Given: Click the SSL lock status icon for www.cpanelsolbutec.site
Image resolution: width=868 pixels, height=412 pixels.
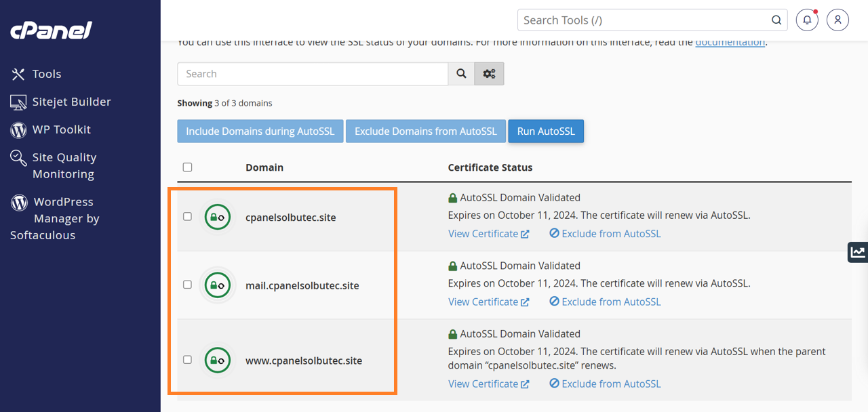Looking at the screenshot, I should point(217,360).
